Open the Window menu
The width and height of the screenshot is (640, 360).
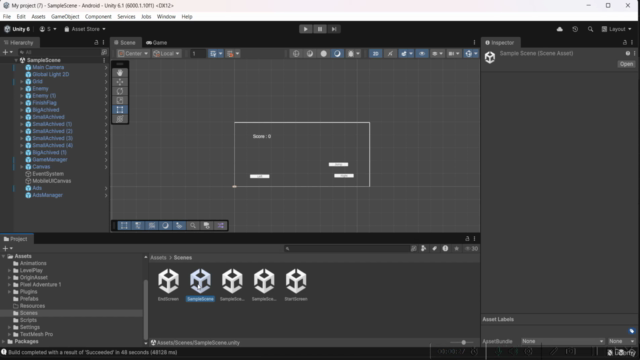pos(166,17)
